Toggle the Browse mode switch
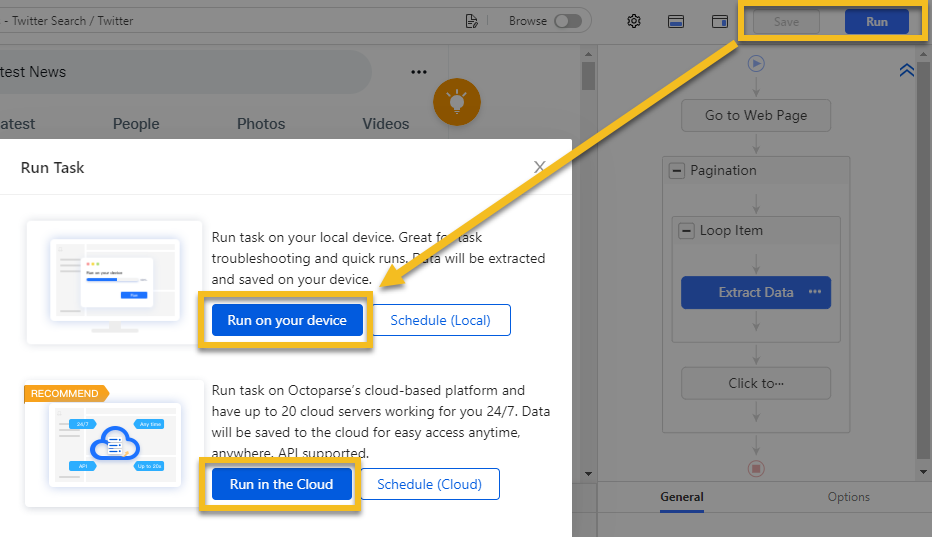This screenshot has width=932, height=537. [x=568, y=21]
